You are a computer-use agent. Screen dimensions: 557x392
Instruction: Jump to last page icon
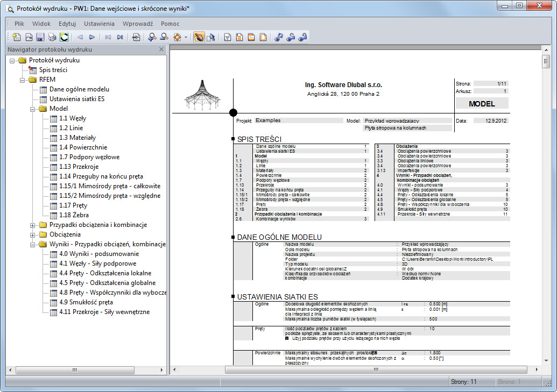click(x=120, y=37)
